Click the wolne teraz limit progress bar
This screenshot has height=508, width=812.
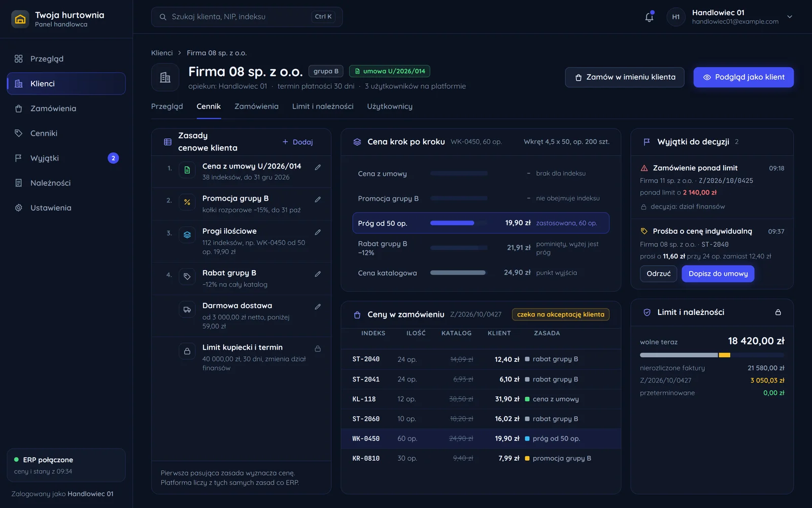point(712,355)
